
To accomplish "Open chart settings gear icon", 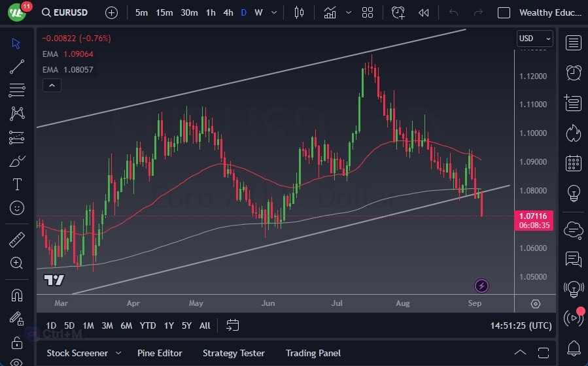I will click(536, 304).
